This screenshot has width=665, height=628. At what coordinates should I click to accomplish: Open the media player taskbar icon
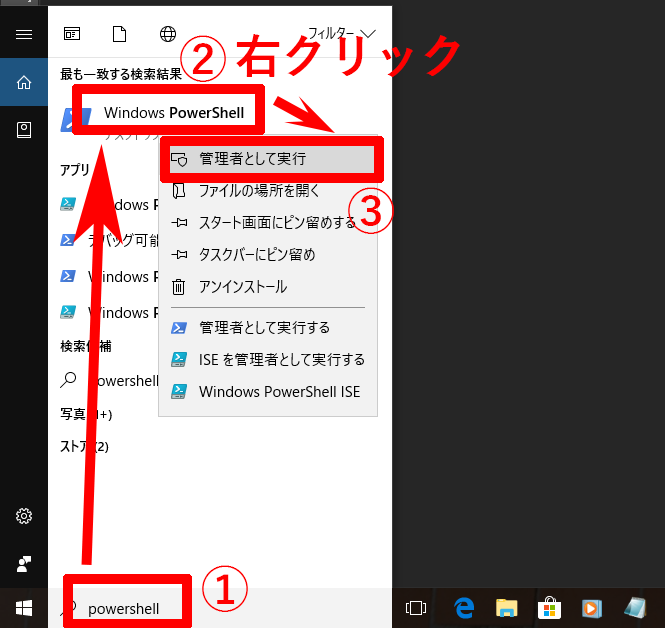(592, 608)
